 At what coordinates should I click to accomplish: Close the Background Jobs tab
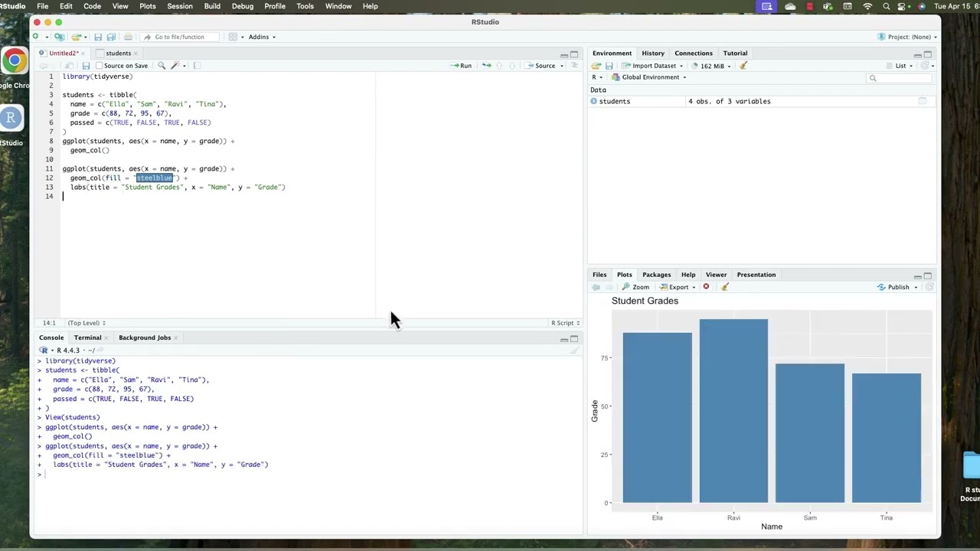(176, 337)
